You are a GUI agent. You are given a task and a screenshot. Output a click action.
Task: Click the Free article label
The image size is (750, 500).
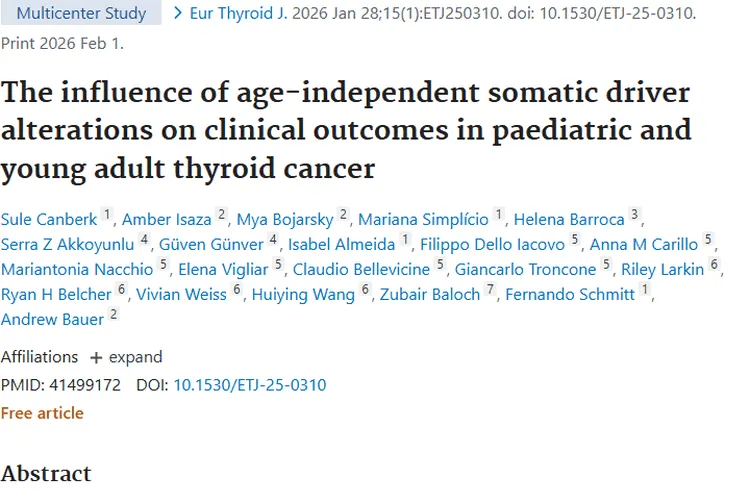point(42,413)
